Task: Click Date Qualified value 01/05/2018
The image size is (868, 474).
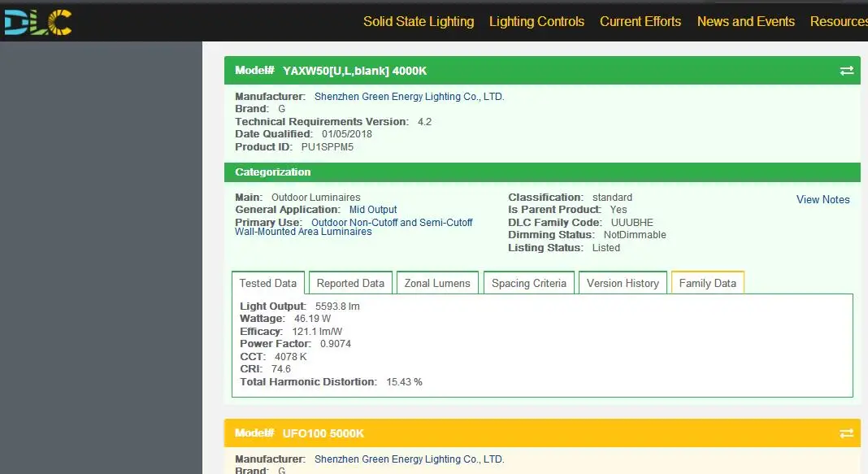Action: [347, 134]
